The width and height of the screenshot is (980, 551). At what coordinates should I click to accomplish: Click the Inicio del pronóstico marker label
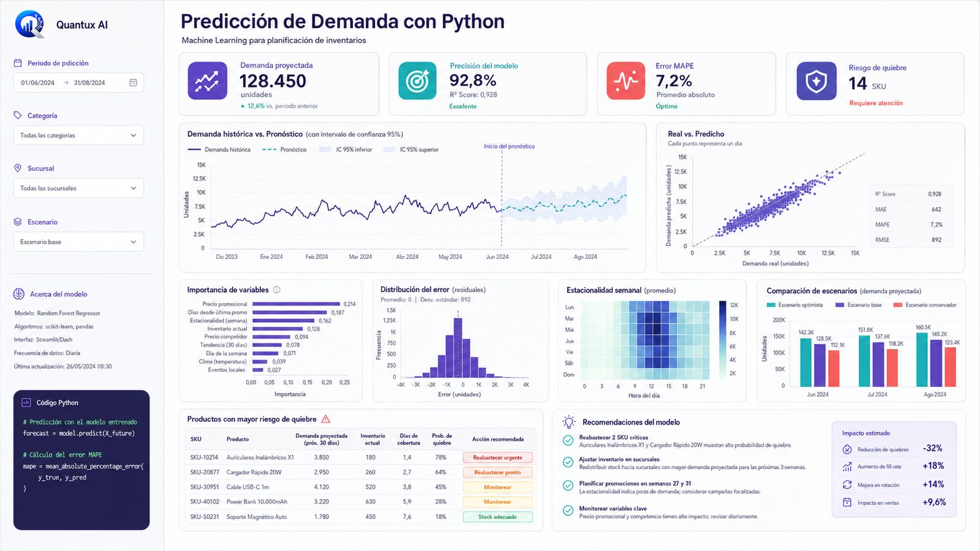[509, 146]
